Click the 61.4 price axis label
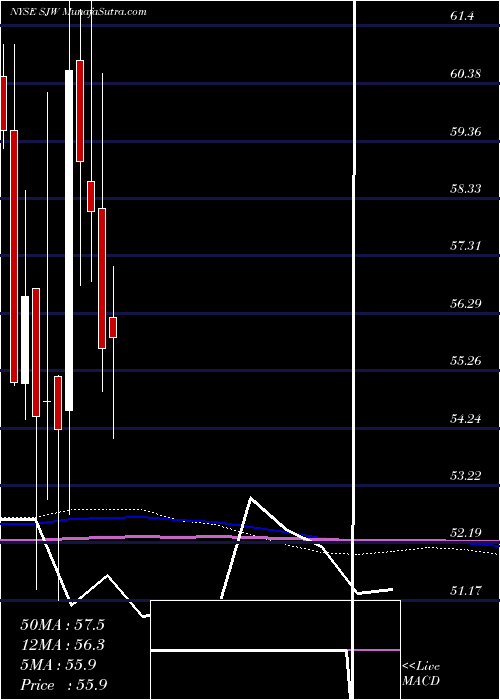The width and height of the screenshot is (500, 700). 462,17
